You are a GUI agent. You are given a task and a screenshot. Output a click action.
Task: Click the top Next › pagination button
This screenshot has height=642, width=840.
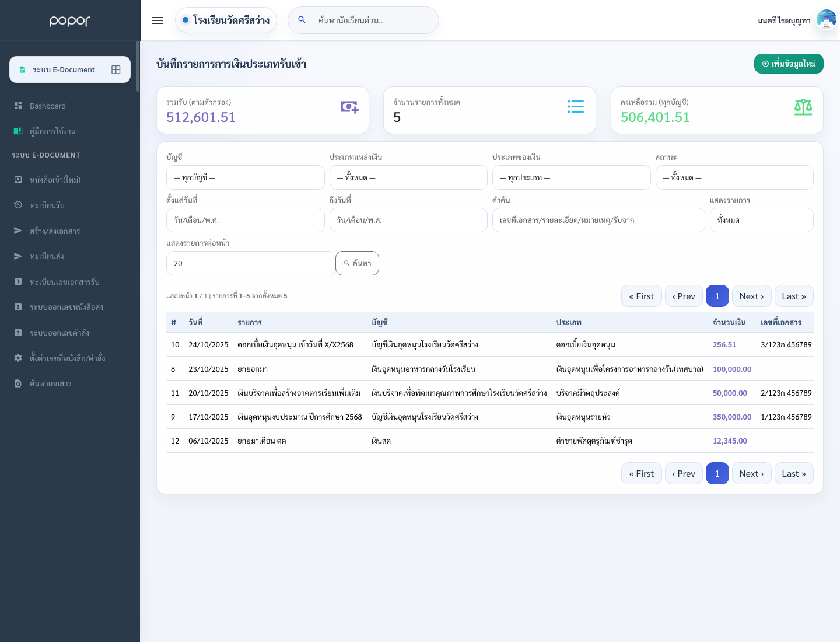click(x=751, y=296)
